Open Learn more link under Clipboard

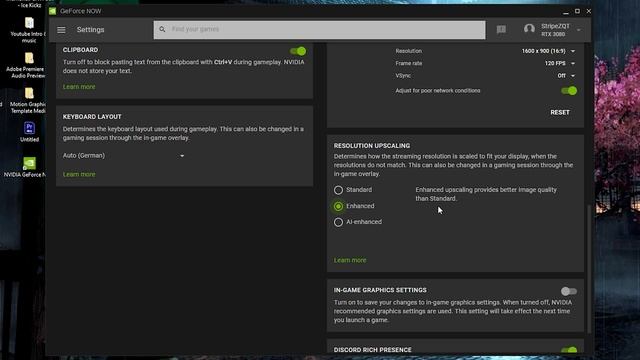coord(79,87)
